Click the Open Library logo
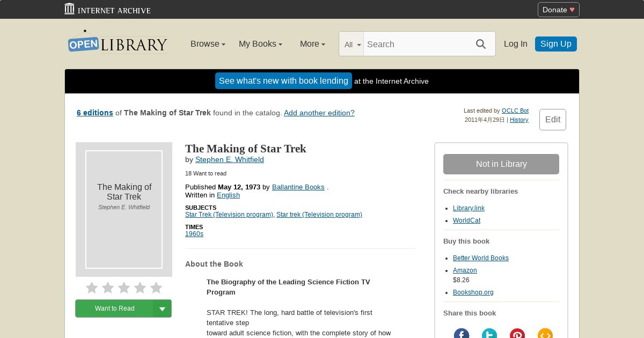This screenshot has width=644, height=338. click(118, 42)
